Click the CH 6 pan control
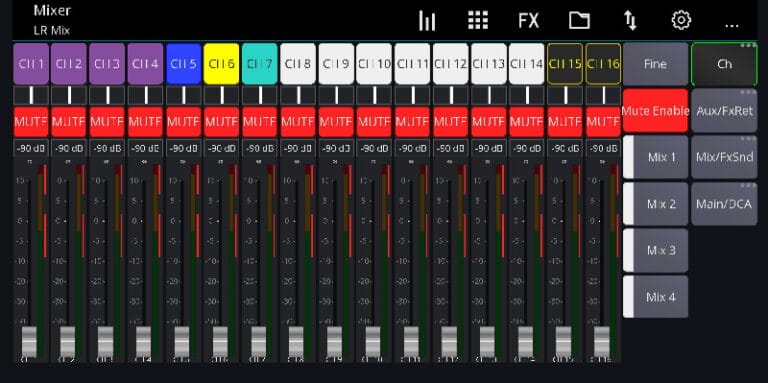Screen dimensions: 768x383 coord(221,96)
